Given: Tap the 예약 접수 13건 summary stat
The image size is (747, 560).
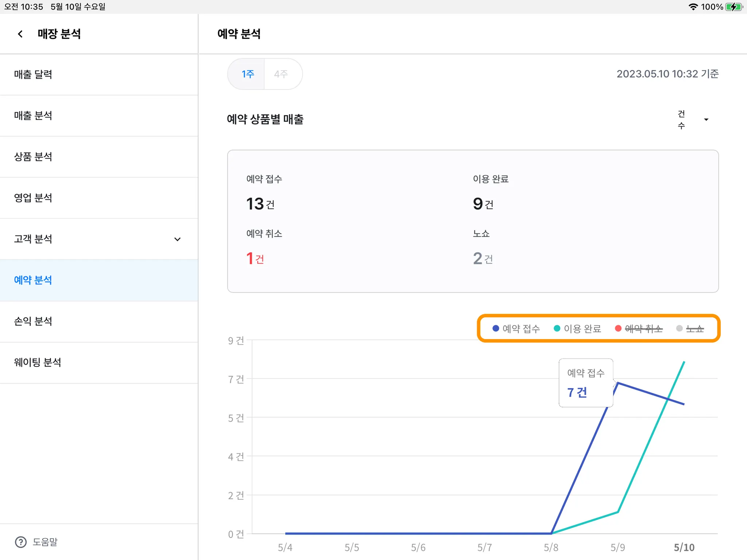Looking at the screenshot, I should (260, 203).
